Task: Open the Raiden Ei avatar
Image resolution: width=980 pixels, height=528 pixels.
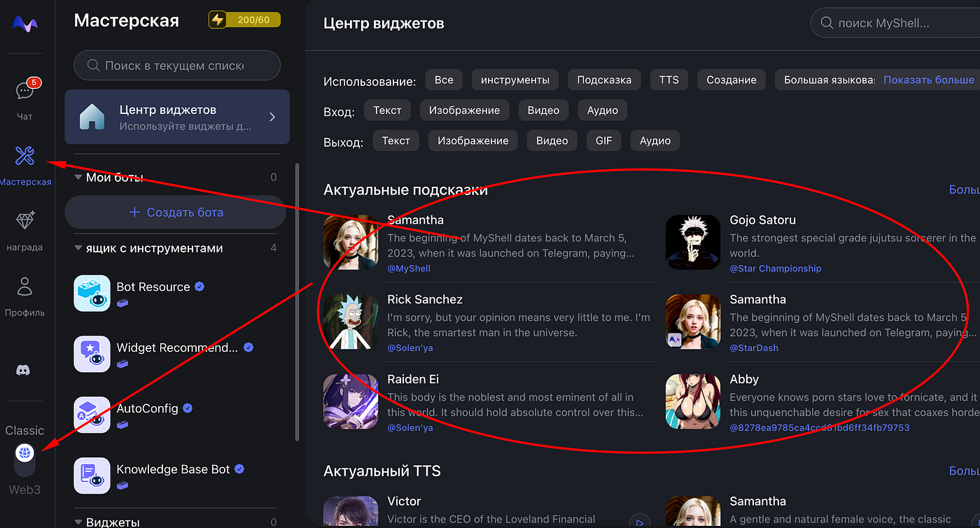Action: click(x=351, y=401)
